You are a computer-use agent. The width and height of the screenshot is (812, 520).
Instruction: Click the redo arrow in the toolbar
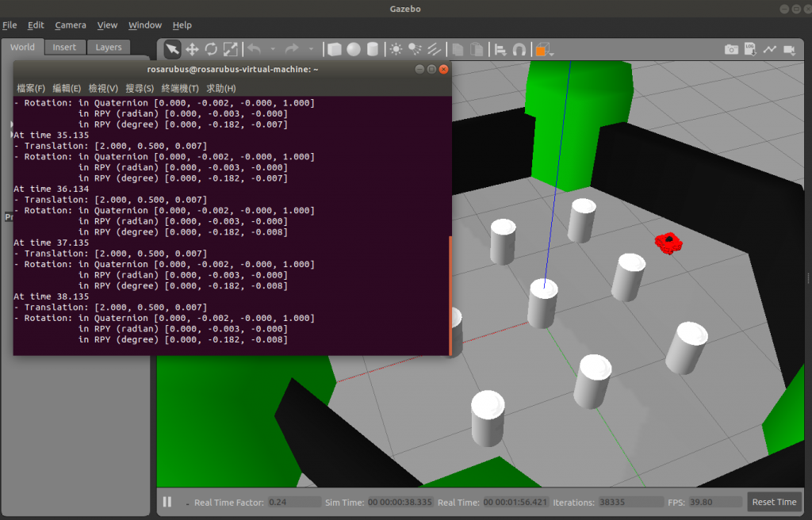coord(292,49)
